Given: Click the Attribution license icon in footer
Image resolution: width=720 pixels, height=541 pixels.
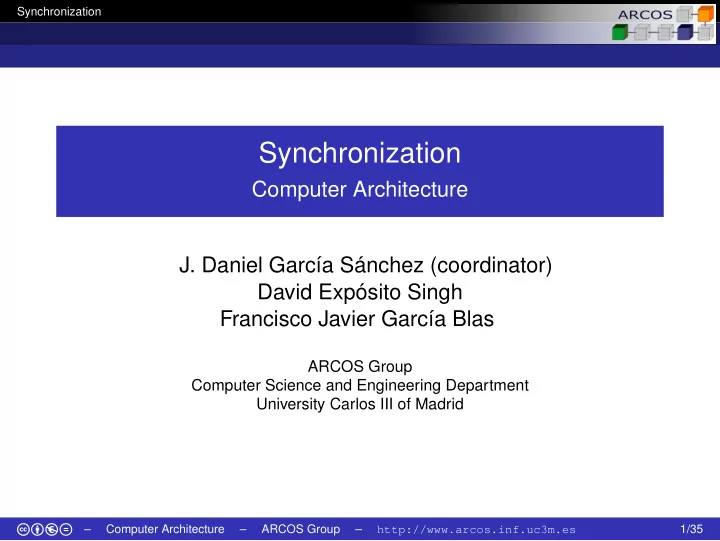Looking at the screenshot, I should point(37,530).
